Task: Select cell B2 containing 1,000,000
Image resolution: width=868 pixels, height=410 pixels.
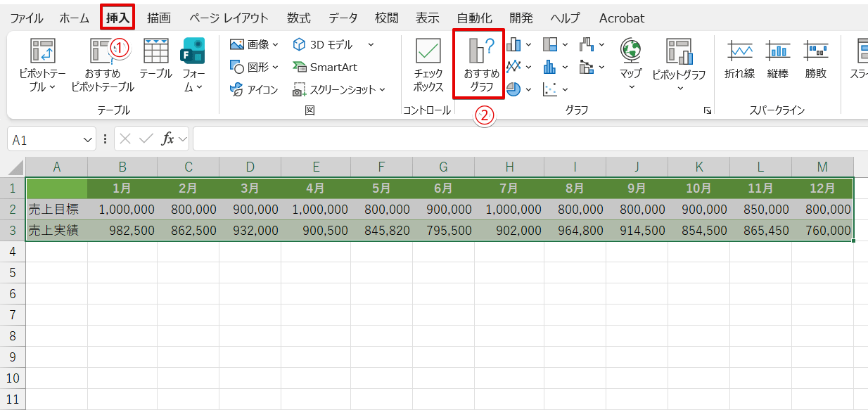Action: point(122,209)
